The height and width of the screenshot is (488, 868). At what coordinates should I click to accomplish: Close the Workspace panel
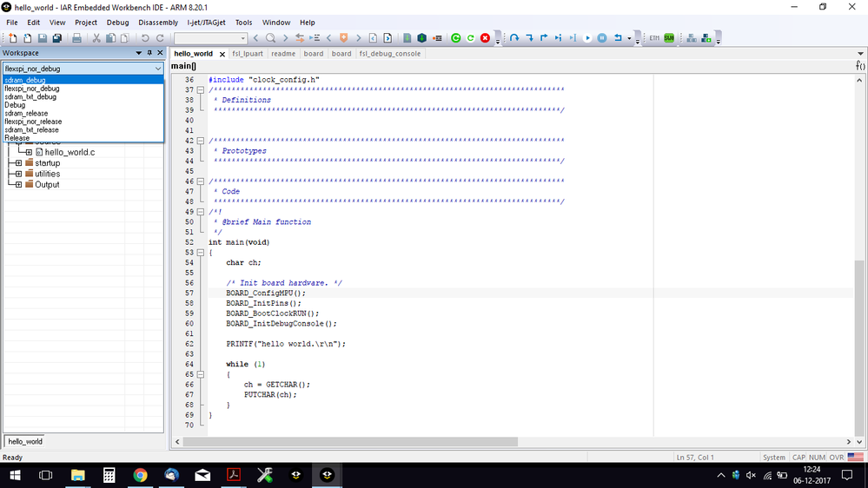tap(160, 53)
